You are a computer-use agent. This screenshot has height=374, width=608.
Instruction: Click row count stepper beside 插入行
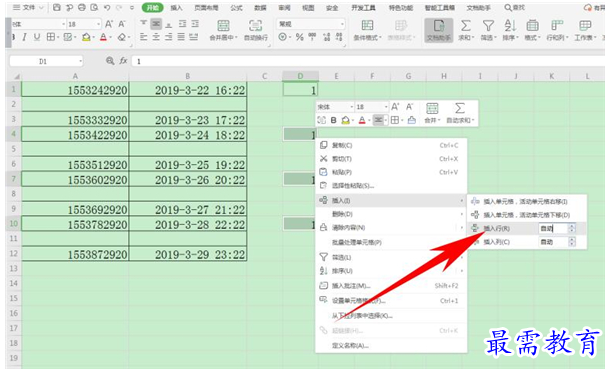(572, 229)
